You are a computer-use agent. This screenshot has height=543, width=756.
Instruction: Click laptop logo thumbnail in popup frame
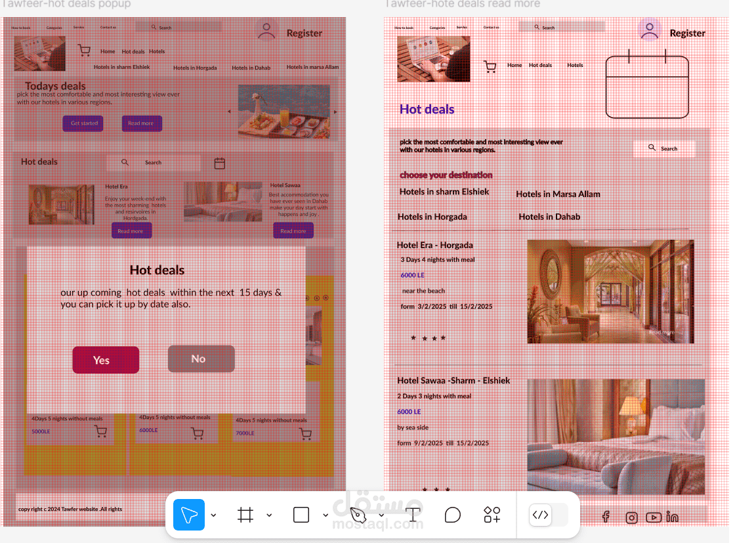point(39,54)
